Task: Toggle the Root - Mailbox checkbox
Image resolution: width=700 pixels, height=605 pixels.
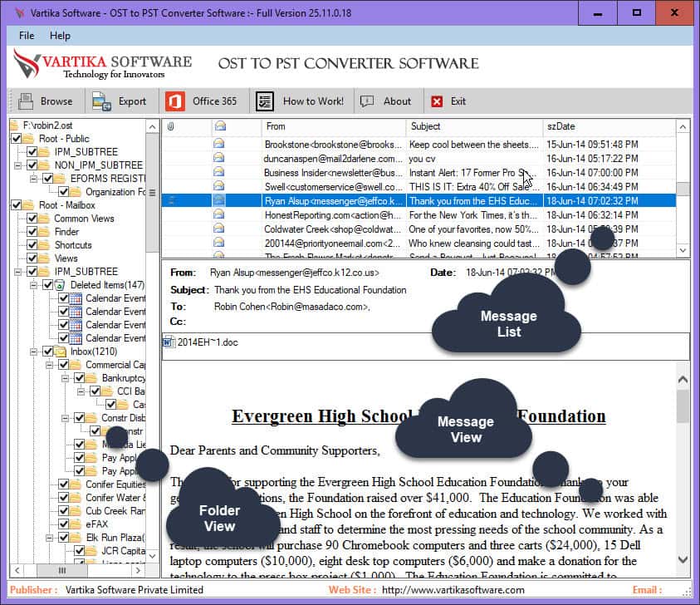Action: tap(16, 205)
